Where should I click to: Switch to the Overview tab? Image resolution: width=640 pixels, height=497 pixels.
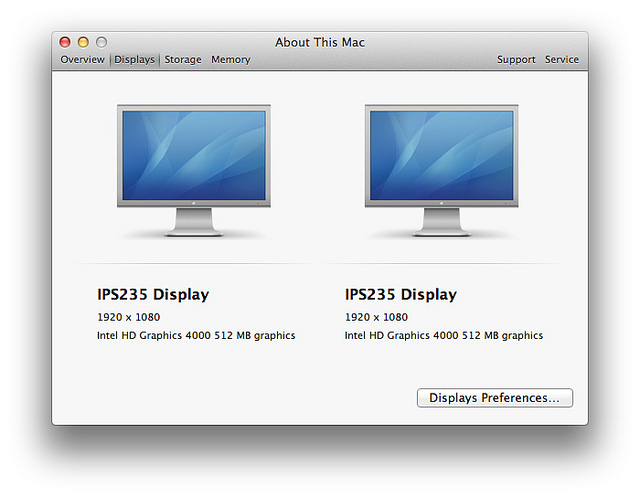(82, 60)
